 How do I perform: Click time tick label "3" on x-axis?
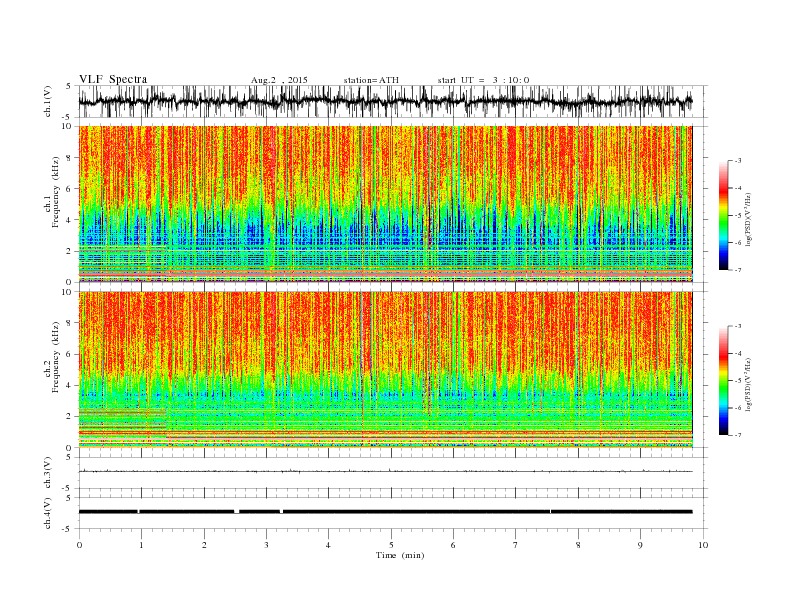coord(266,545)
